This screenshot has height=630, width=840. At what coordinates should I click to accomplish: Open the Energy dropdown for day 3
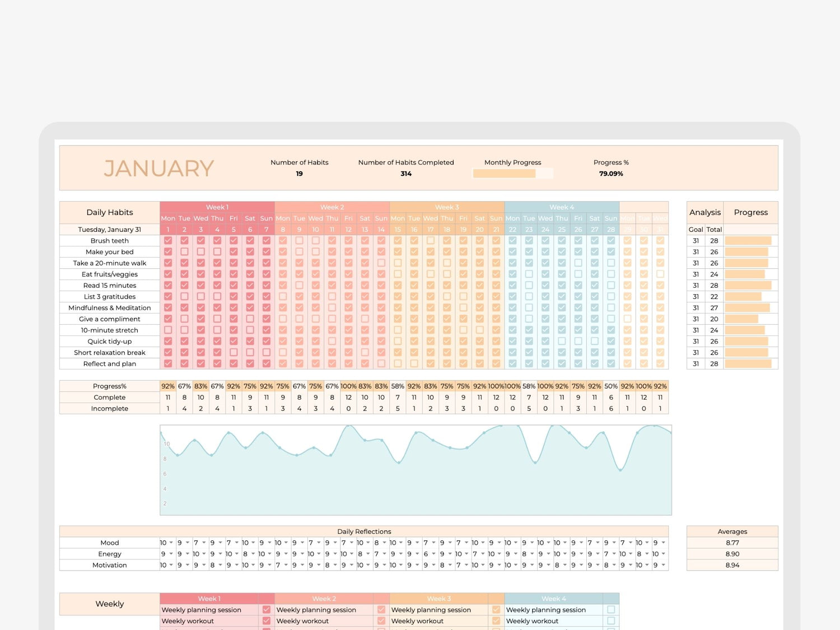pos(204,554)
